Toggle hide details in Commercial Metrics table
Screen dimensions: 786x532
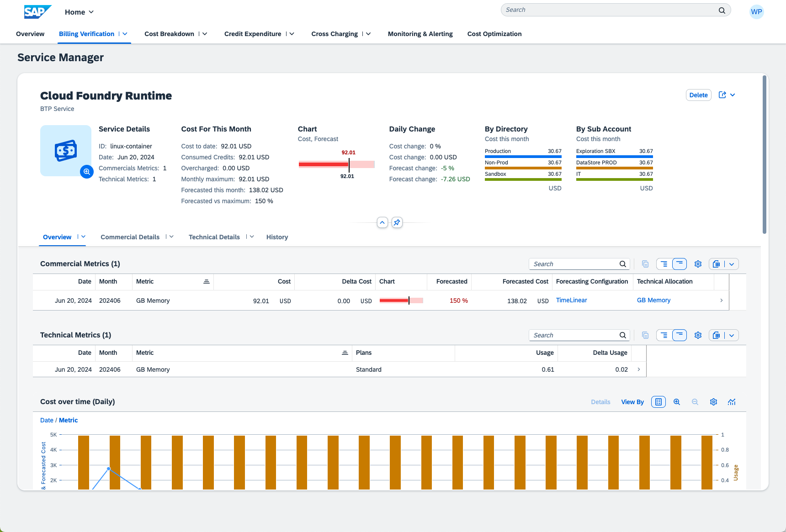[680, 264]
